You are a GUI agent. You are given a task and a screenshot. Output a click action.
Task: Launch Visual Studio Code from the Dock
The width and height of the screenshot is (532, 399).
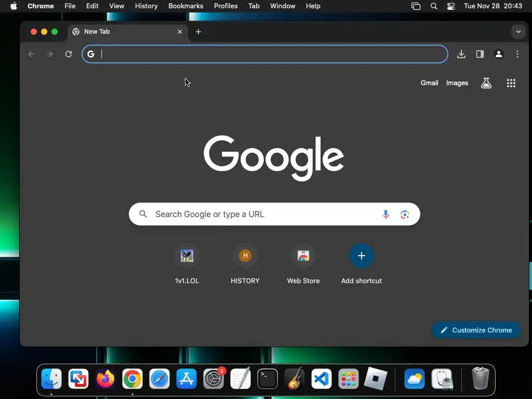321,379
